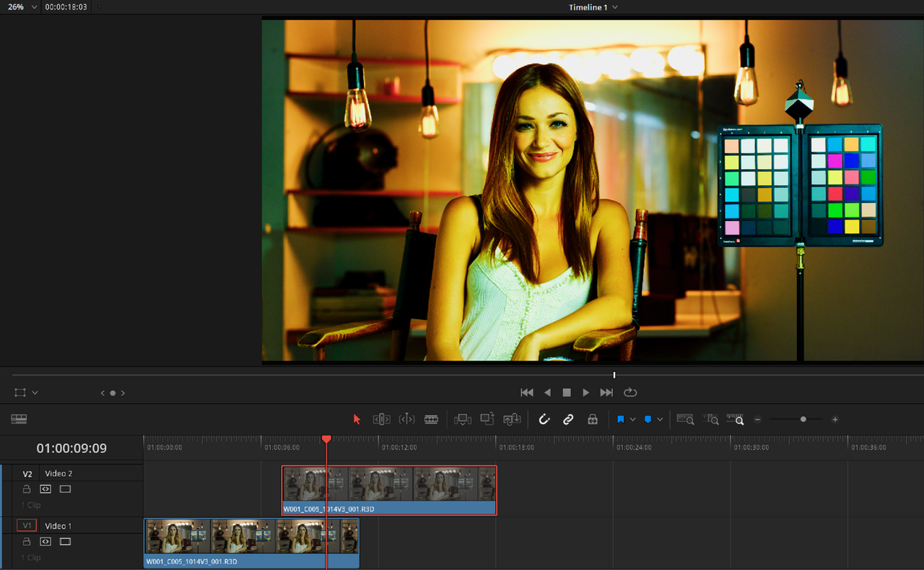924x570 pixels.
Task: Click the Insert Clip edit icon
Action: coord(463,419)
